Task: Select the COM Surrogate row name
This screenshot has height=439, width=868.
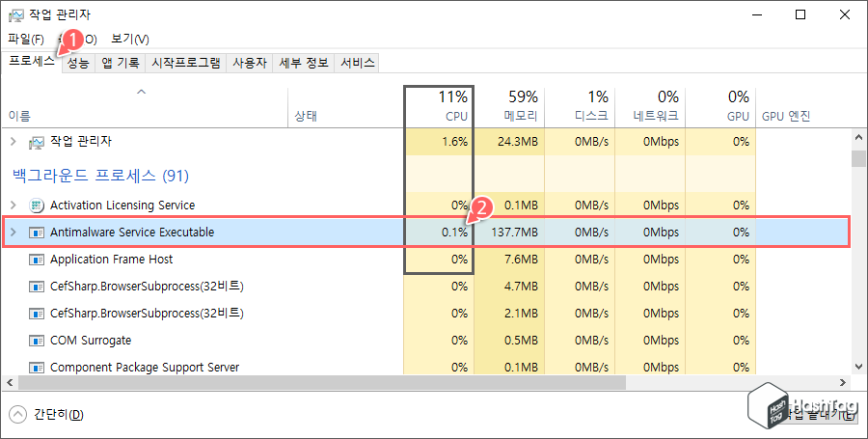Action: [x=91, y=341]
